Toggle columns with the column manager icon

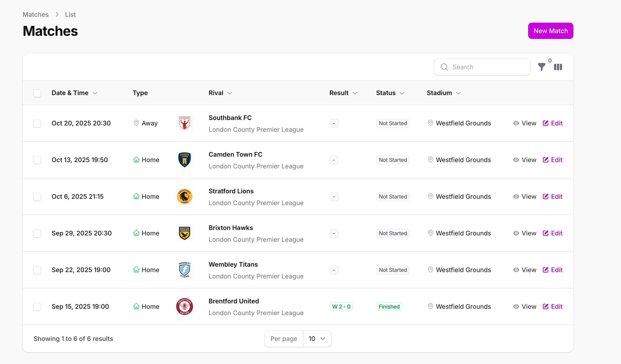coord(558,67)
